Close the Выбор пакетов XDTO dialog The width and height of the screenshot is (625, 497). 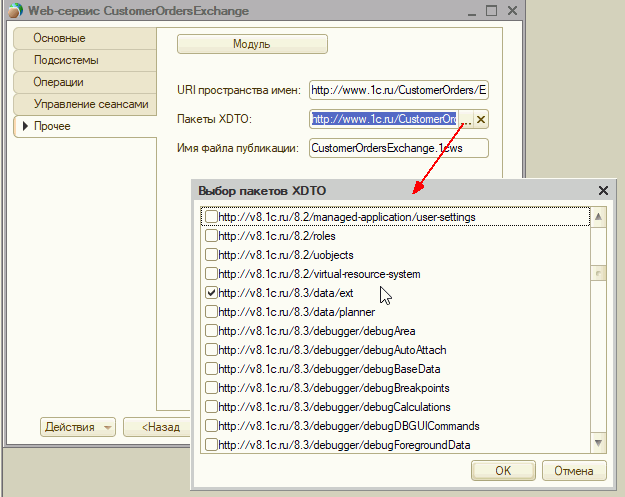(x=603, y=191)
